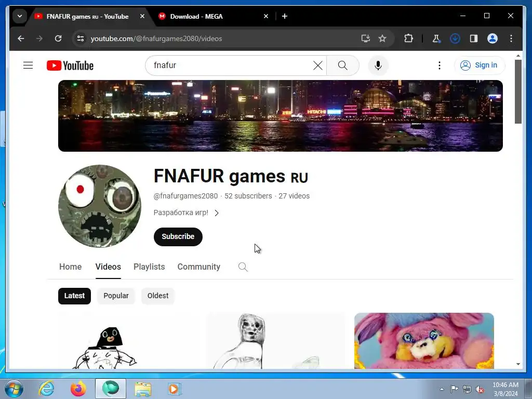Open Action Center flag icon

[454, 389]
